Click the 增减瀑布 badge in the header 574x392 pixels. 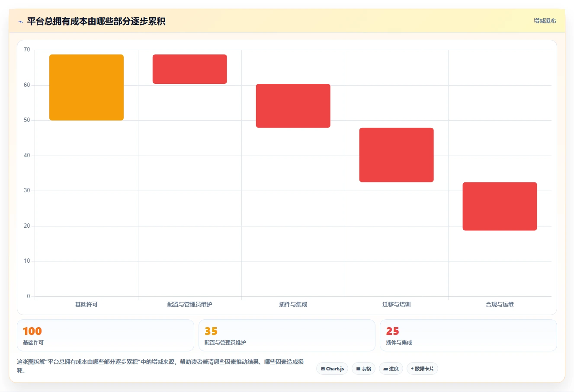coord(545,21)
